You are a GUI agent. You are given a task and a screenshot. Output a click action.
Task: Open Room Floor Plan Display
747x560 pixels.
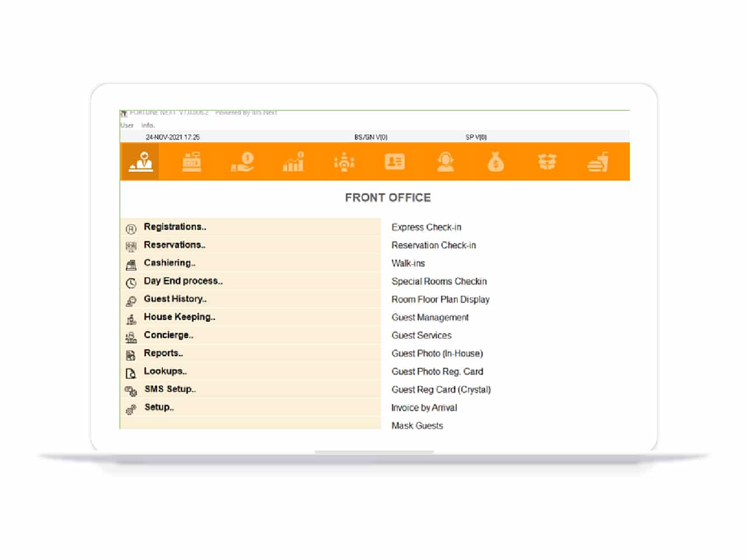click(x=440, y=300)
